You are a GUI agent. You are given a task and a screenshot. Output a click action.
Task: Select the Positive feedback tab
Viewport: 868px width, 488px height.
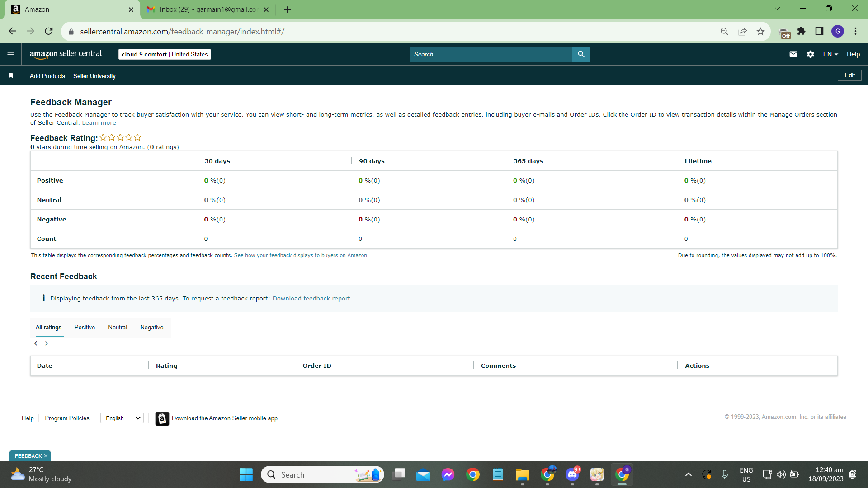tap(85, 328)
